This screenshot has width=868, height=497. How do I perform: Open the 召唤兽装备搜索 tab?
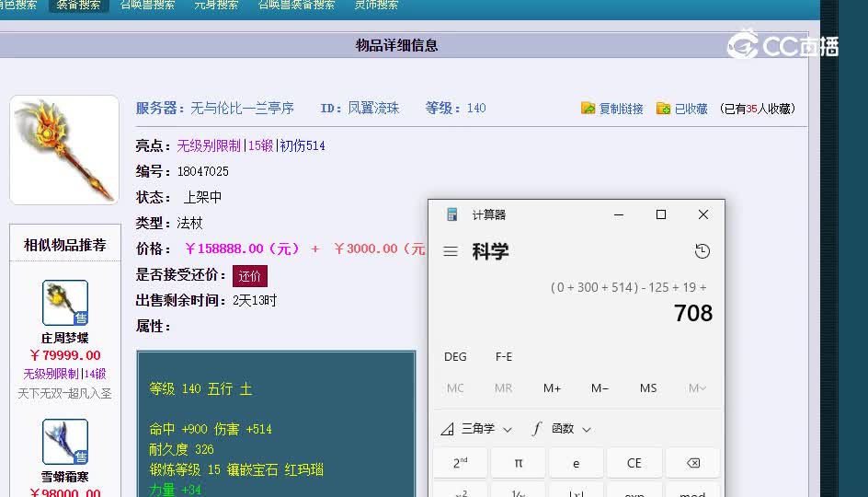click(296, 5)
